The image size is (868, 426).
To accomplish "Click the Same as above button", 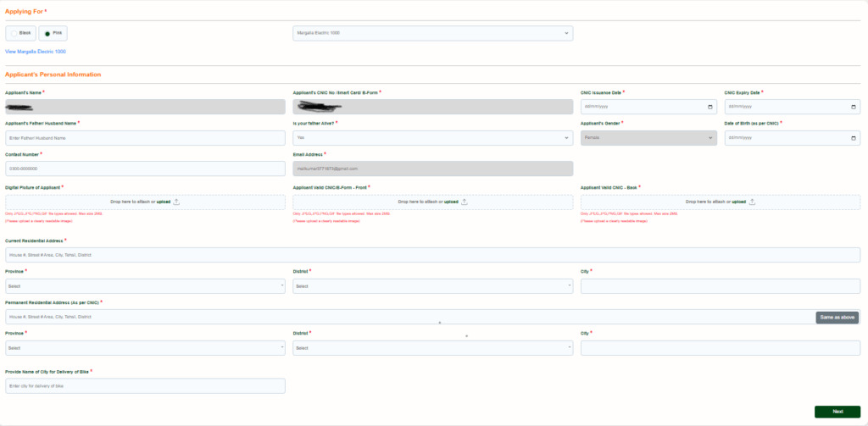I will coord(837,318).
